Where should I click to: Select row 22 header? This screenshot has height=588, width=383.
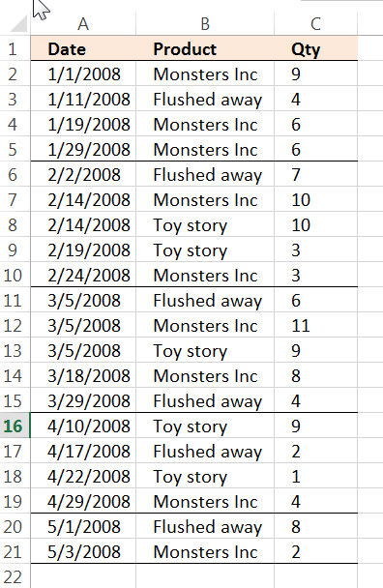(15, 576)
